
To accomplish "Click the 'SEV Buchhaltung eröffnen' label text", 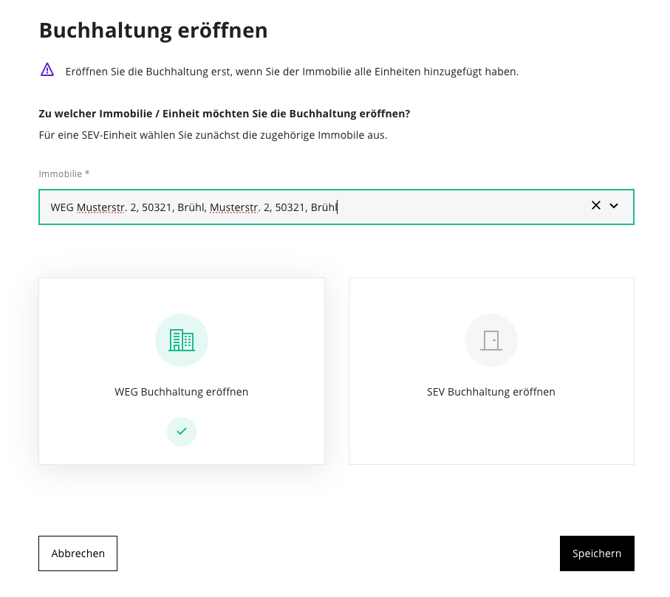I will (491, 392).
